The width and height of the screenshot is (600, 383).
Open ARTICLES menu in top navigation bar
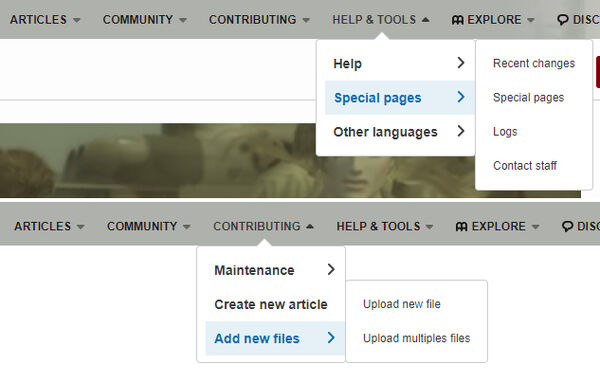click(x=45, y=20)
